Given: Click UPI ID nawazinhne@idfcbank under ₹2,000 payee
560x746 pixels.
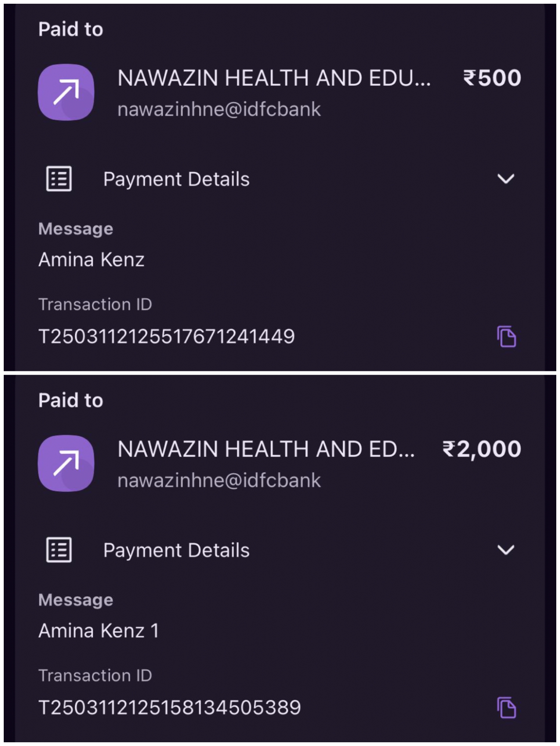Looking at the screenshot, I should [x=219, y=480].
